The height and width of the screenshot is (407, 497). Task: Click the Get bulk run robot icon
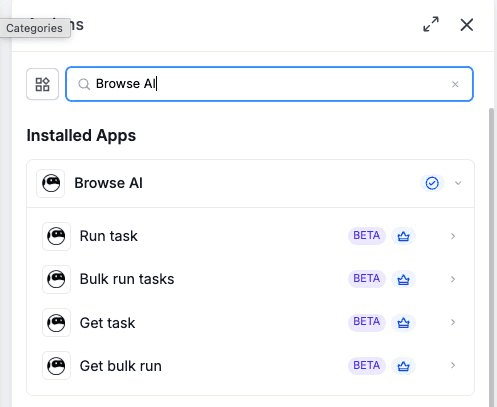click(56, 366)
